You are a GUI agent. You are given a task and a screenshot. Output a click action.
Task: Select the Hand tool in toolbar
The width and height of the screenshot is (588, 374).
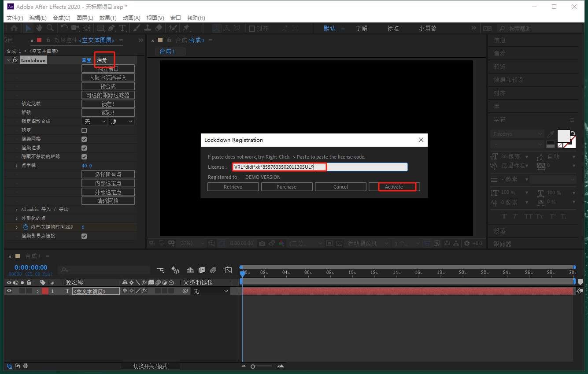pyautogui.click(x=39, y=28)
